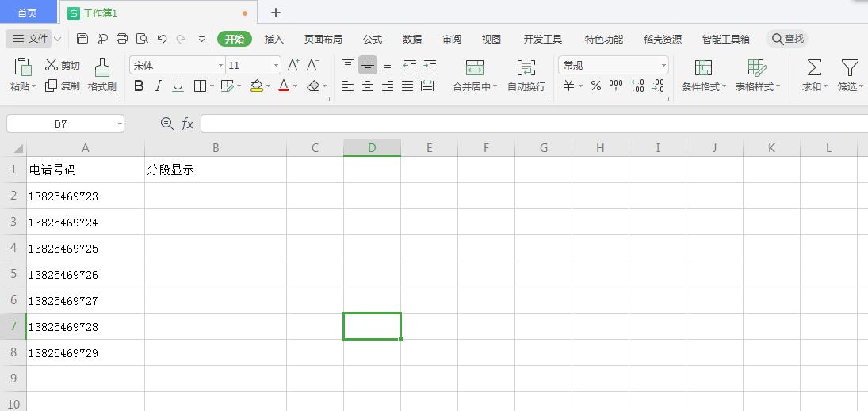Open the font name dropdown (宋体)
Image resolution: width=868 pixels, height=411 pixels.
coord(220,65)
